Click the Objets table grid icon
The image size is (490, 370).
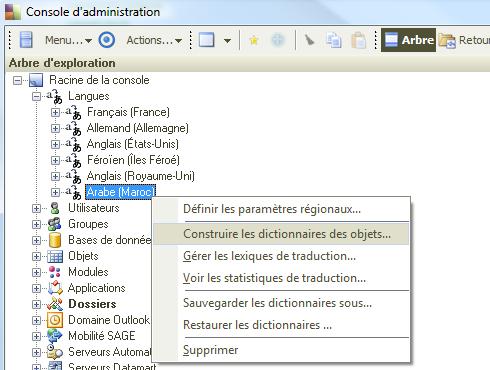click(55, 256)
